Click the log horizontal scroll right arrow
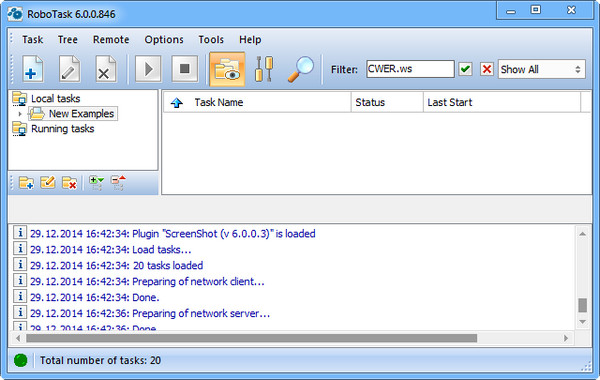Screen dimensions: 600x380 pyautogui.click(x=566, y=338)
